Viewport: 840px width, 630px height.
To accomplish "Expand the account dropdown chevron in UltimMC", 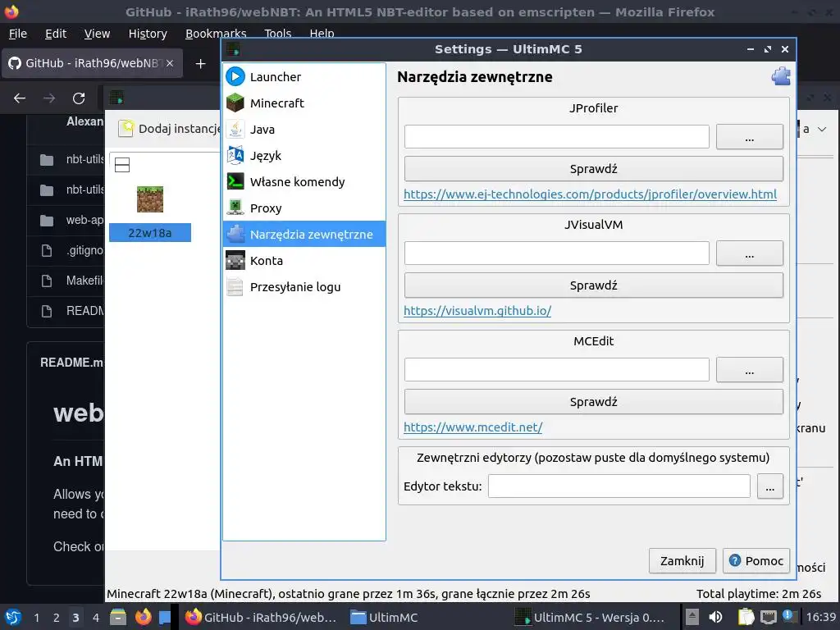I will pos(822,129).
